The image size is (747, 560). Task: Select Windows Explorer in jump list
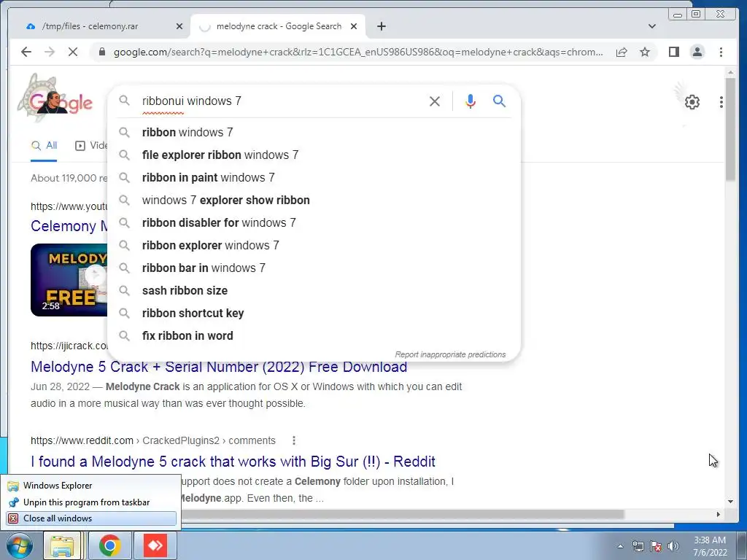point(90,486)
